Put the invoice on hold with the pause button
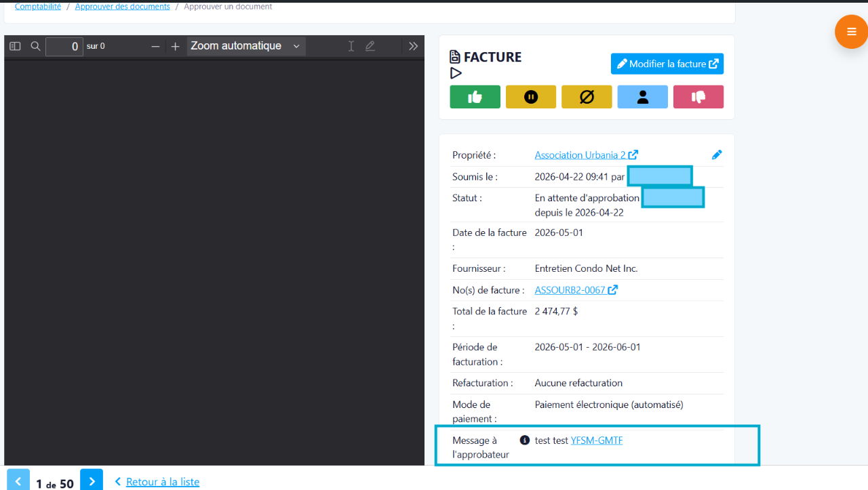This screenshot has width=868, height=490. pyautogui.click(x=531, y=97)
